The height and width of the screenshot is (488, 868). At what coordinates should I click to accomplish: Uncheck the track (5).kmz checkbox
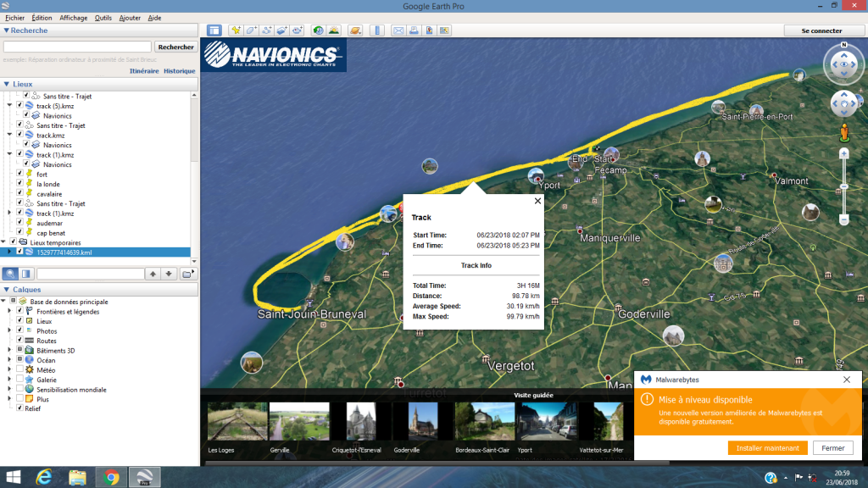[19, 105]
